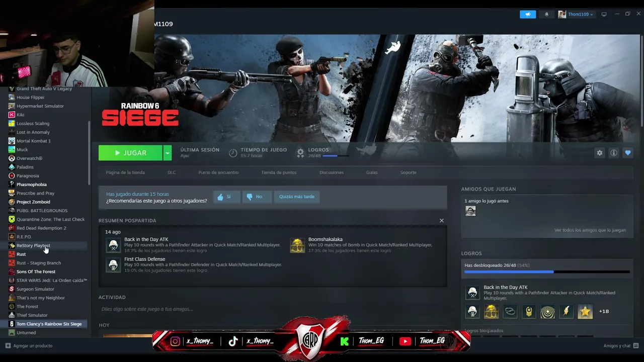Select Thief Simulator in the library
Screen dimensions: 644x362
(32, 315)
